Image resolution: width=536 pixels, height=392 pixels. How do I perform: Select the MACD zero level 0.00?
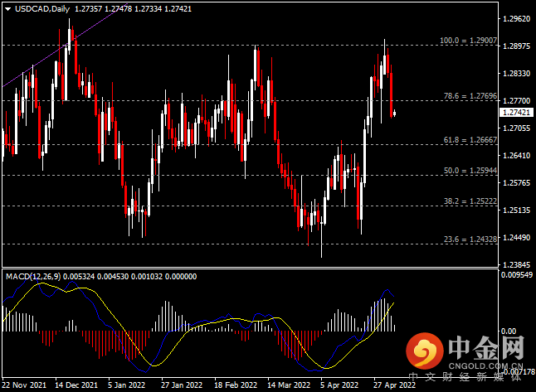509,331
